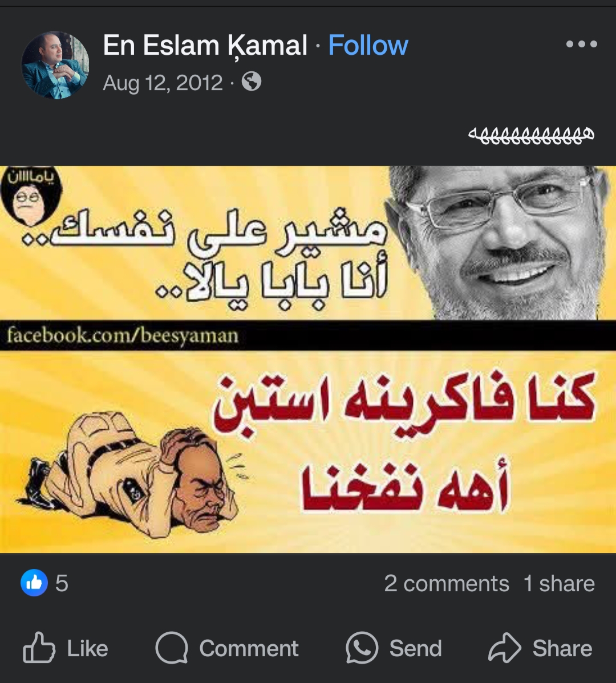
Task: Select the Send text label
Action: 416,648
